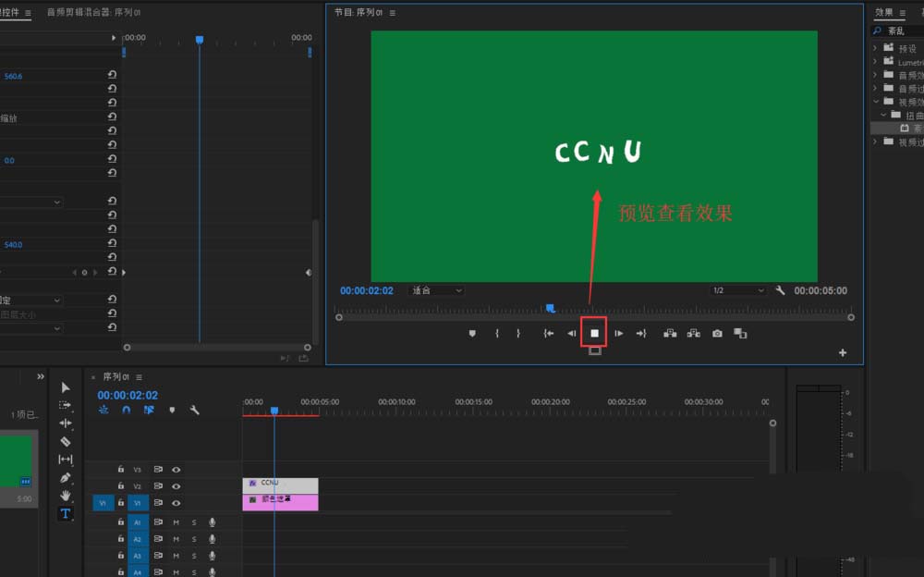The height and width of the screenshot is (577, 924).
Task: Toggle the snap magnet in the timeline
Action: click(126, 410)
